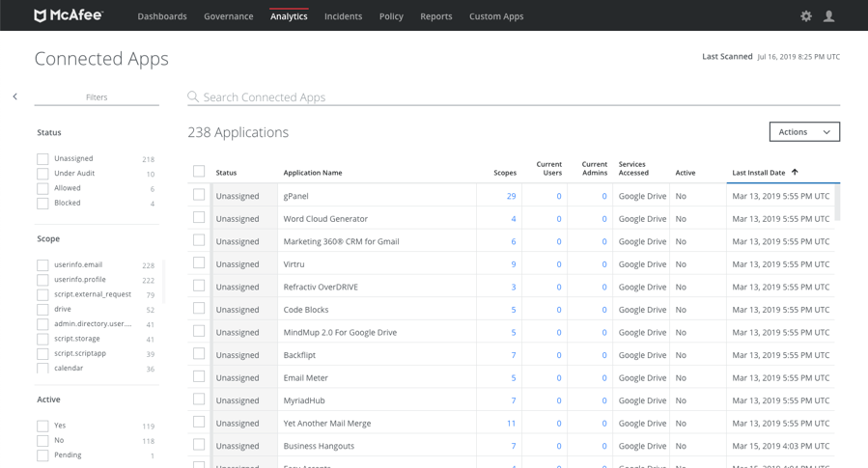Check the Allowed status filter
868x468 pixels.
(x=42, y=188)
